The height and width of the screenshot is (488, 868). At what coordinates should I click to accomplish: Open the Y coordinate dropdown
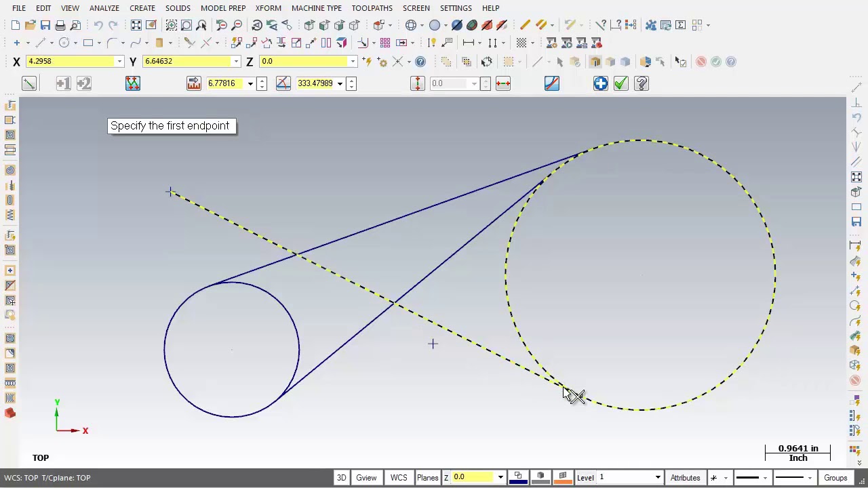[236, 62]
